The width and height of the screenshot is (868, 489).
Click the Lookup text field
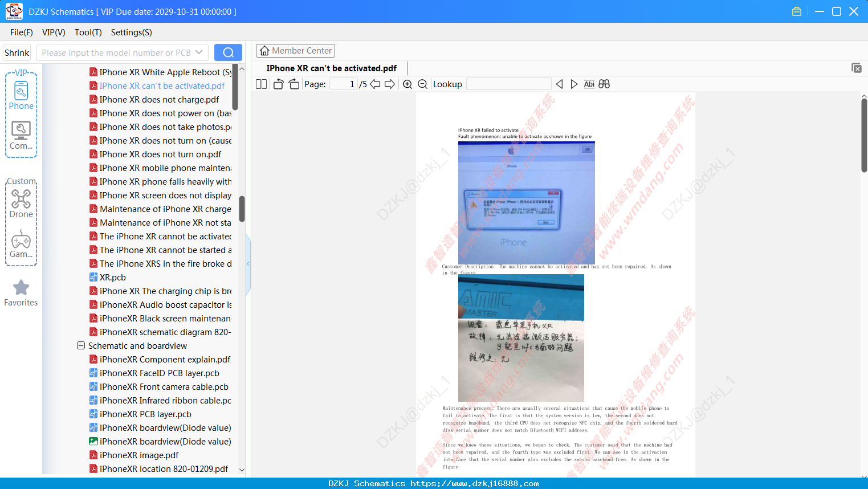pyautogui.click(x=508, y=84)
